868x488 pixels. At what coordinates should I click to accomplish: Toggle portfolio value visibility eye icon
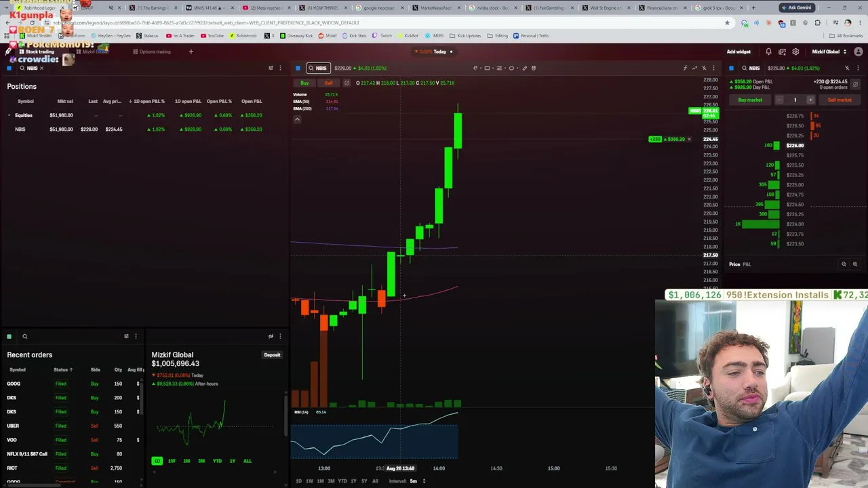pos(271,336)
